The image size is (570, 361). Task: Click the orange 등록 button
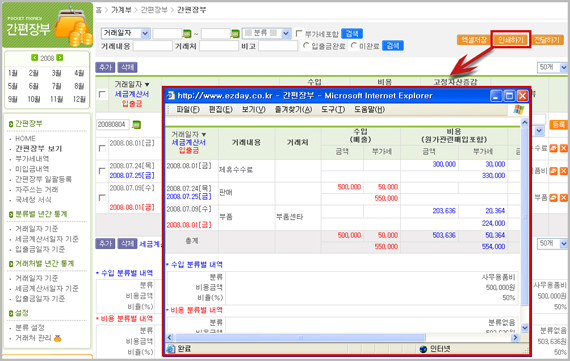click(x=558, y=125)
